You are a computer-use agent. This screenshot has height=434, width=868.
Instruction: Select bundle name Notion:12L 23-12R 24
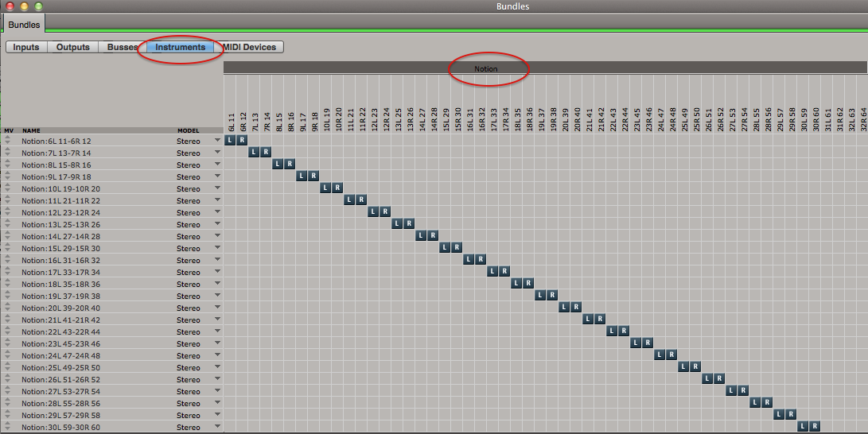point(61,212)
